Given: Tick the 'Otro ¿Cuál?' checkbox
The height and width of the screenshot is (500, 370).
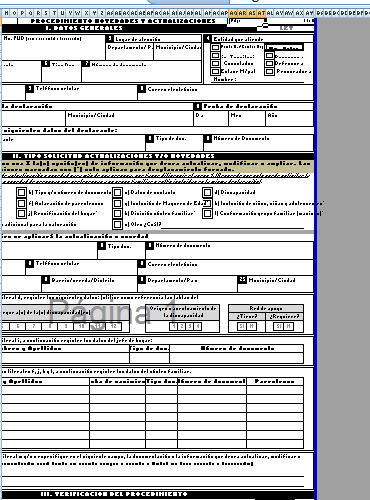Looking at the screenshot, I should pyautogui.click(x=117, y=224).
